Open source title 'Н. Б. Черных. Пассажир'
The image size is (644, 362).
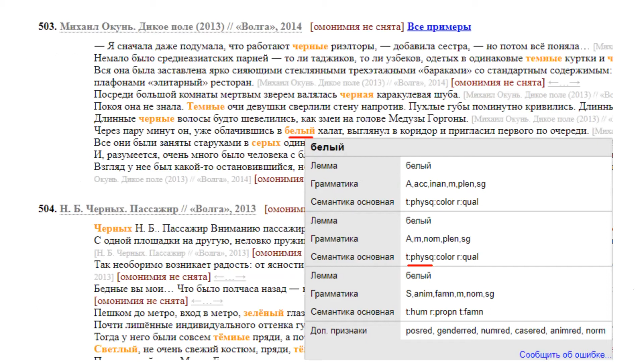119,209
